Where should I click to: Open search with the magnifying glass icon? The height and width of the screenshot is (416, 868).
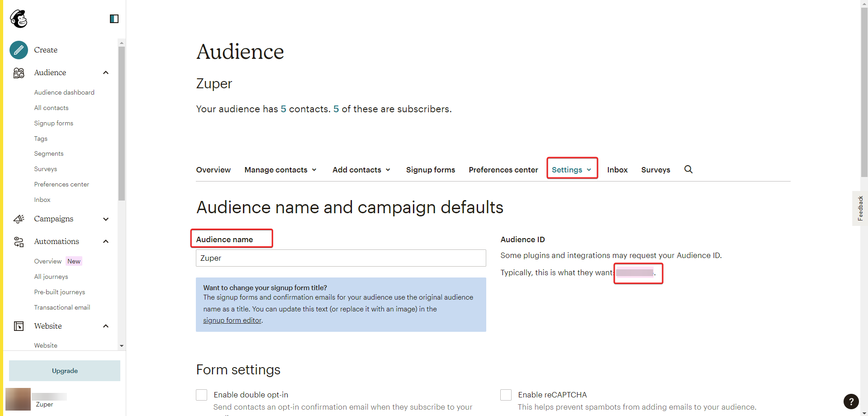[688, 169]
